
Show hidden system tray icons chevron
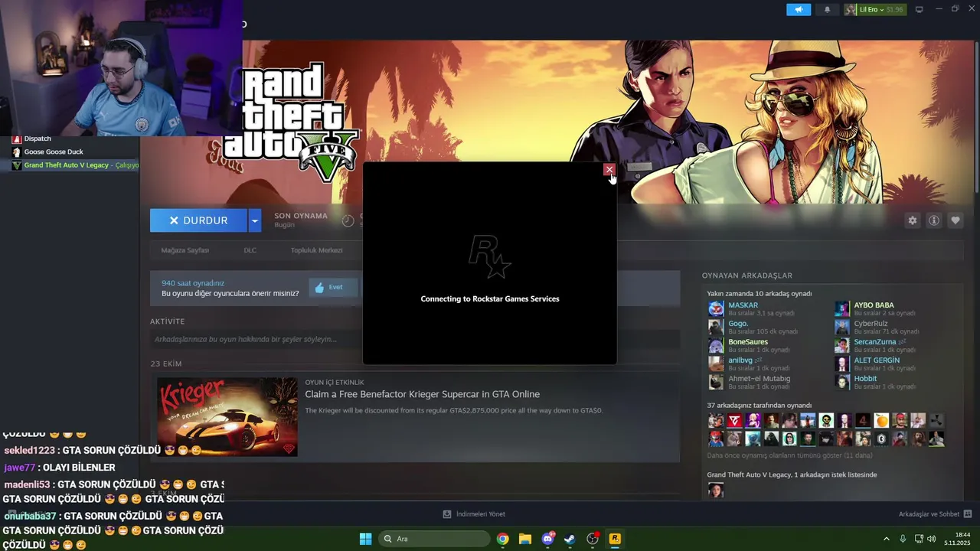point(887,539)
